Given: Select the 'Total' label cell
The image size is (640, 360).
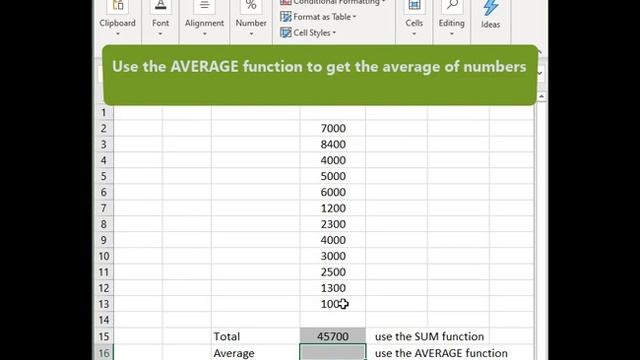Looking at the screenshot, I should pyautogui.click(x=256, y=336).
